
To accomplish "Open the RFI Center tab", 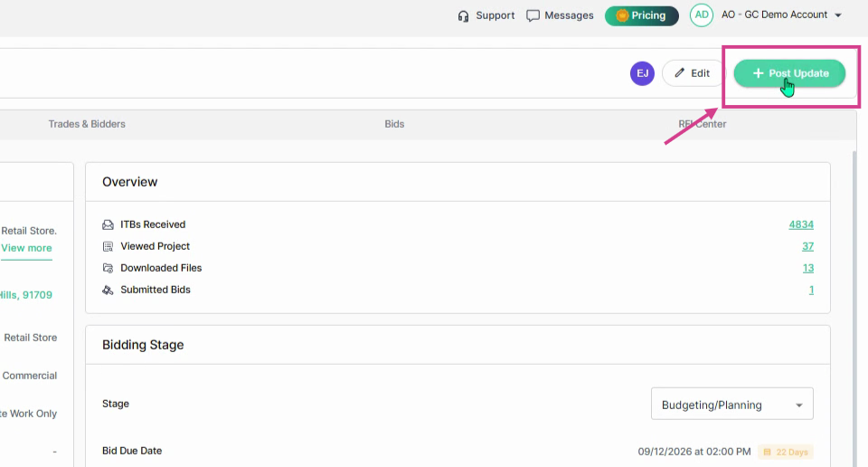I will [x=702, y=124].
